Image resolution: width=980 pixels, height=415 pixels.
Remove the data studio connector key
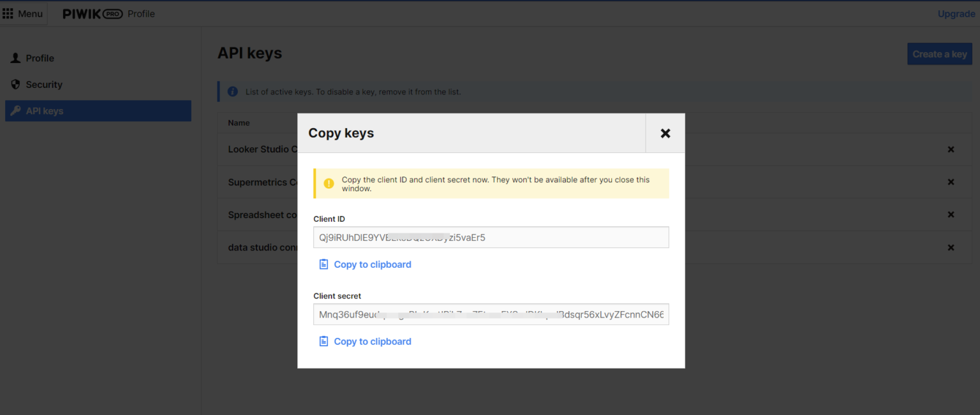[951, 247]
